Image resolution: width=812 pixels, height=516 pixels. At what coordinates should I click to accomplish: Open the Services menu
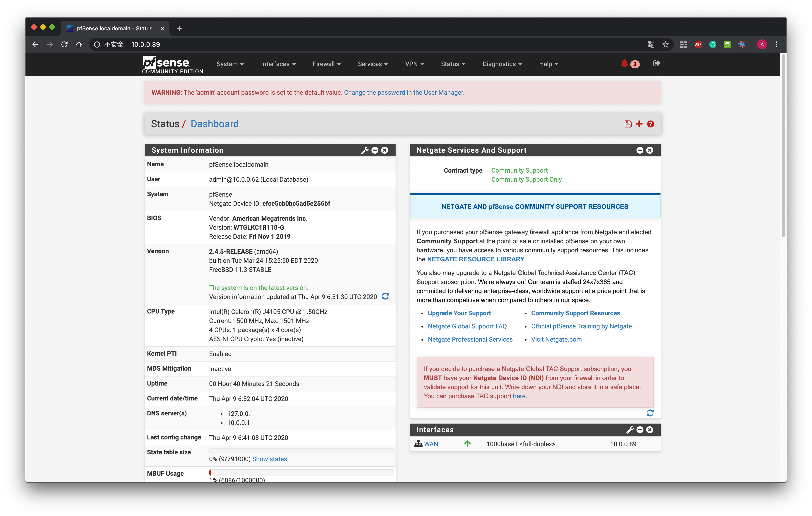coord(373,64)
